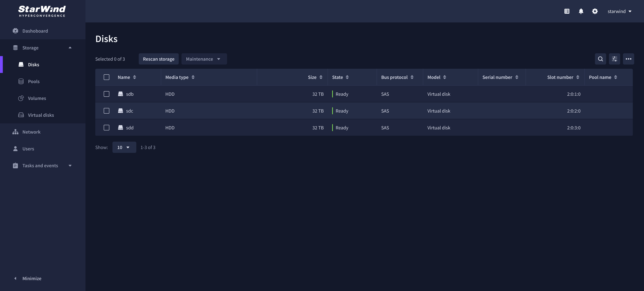Sort table by Slot number arrows
644x291 pixels.
point(577,77)
